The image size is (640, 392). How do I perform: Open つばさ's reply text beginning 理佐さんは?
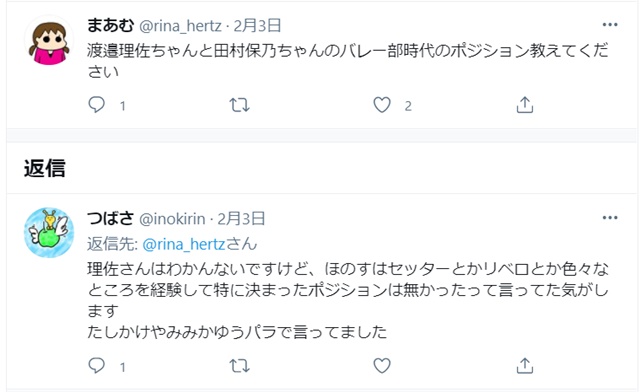point(348,301)
